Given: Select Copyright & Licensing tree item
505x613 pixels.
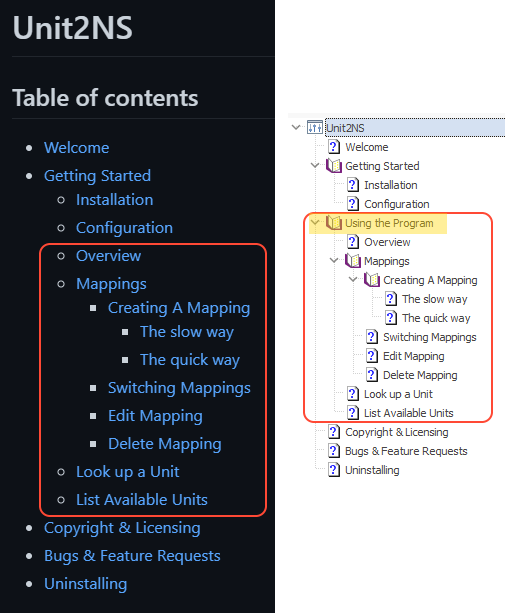Looking at the screenshot, I should [x=396, y=432].
